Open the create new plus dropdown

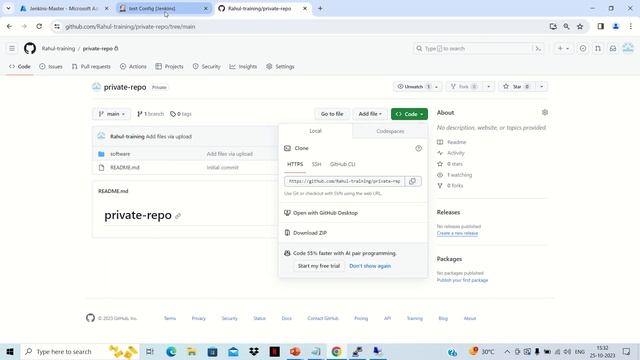[563, 49]
